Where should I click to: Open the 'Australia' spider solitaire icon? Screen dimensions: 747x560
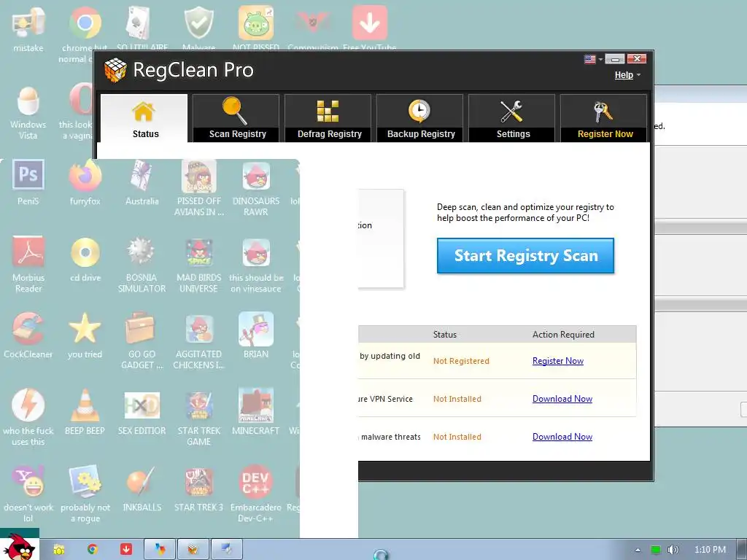pos(142,182)
